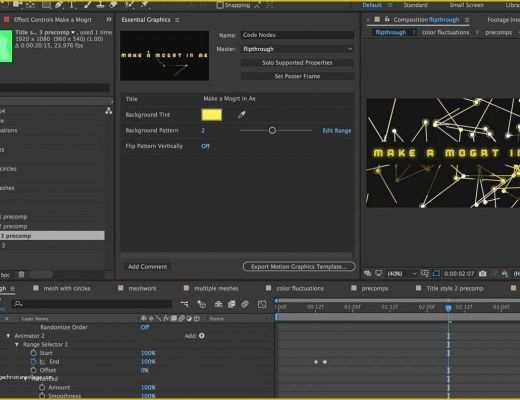The image size is (520, 400).
Task: Toggle the mask and shape path visibility
Action: (x=436, y=274)
